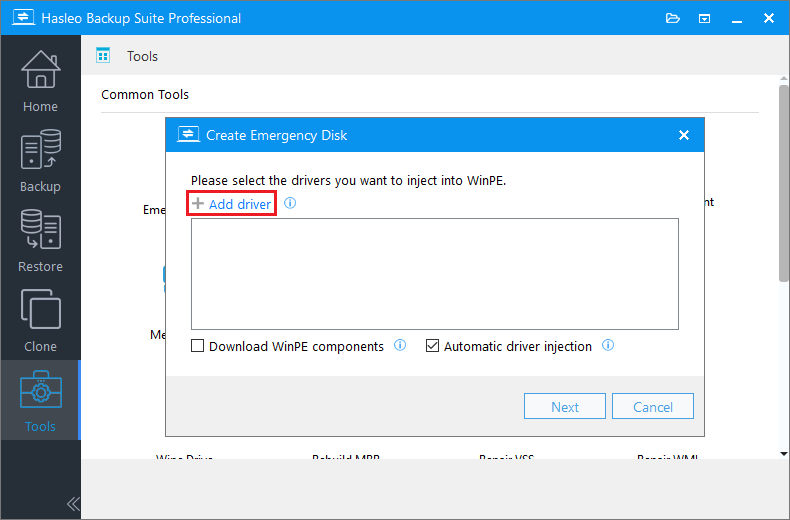Uncheck Automatic driver injection
Screen dimensions: 790x520
click(432, 346)
